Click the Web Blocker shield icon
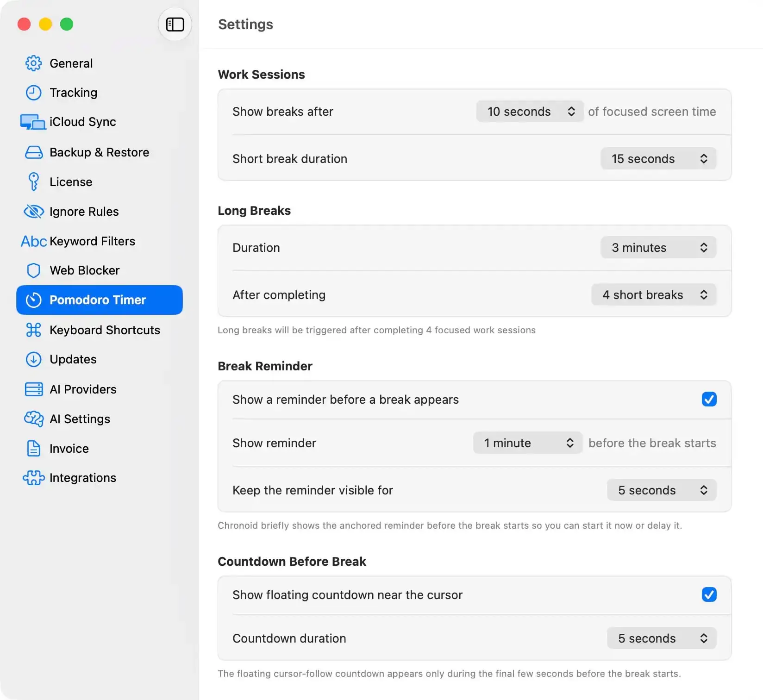 [x=33, y=270]
